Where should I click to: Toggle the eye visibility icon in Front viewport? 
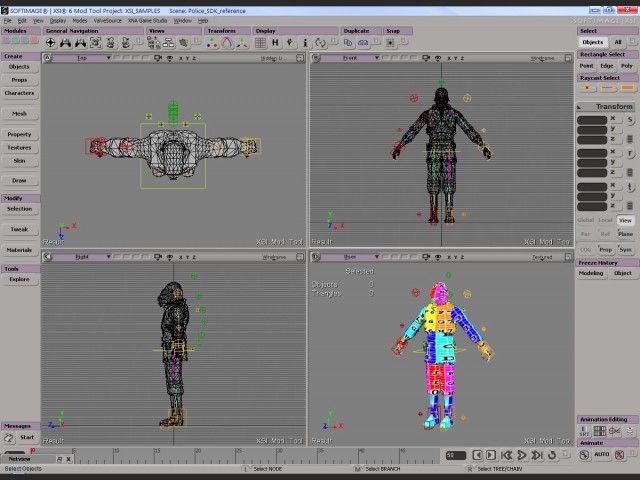point(438,58)
